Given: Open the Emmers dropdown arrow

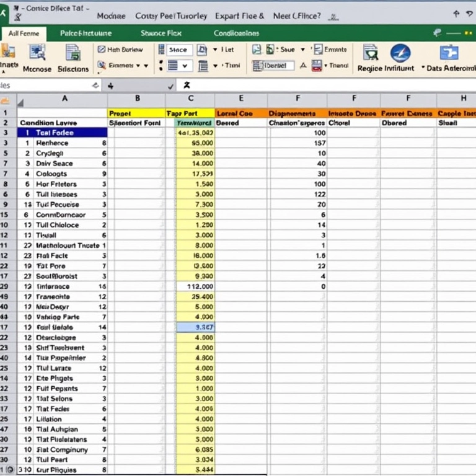Looking at the screenshot, I should click(146, 66).
